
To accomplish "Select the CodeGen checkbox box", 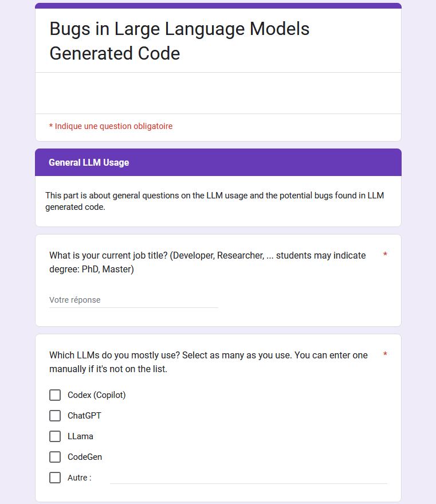I will pyautogui.click(x=55, y=457).
